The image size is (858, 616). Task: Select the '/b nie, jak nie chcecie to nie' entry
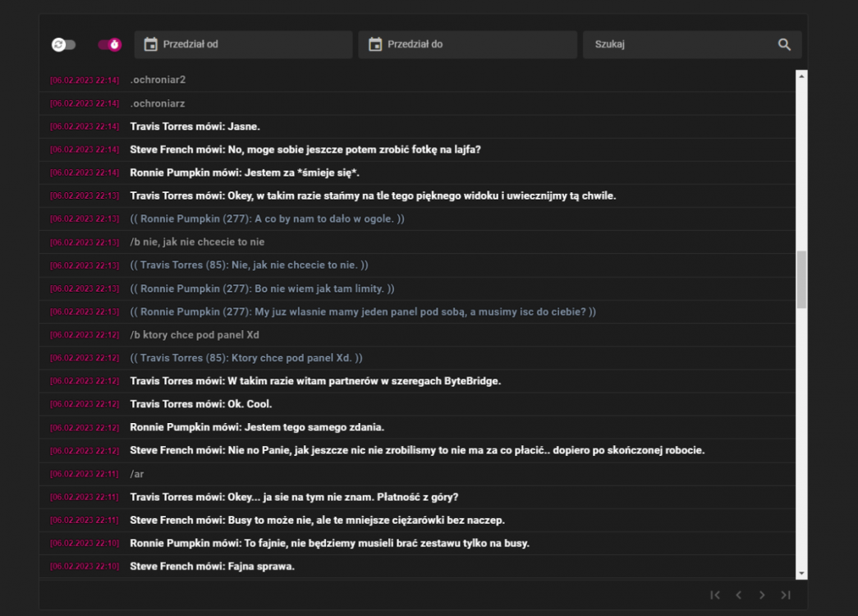pos(417,242)
